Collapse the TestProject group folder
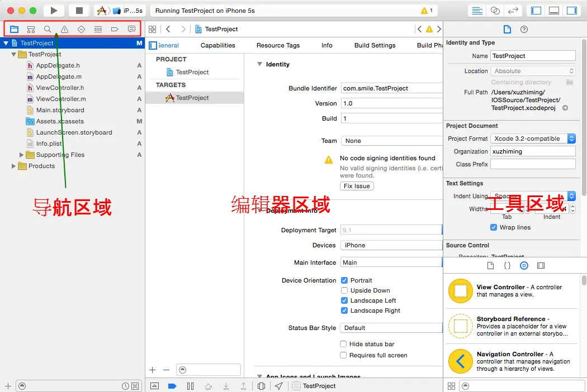587x392 pixels. click(14, 54)
